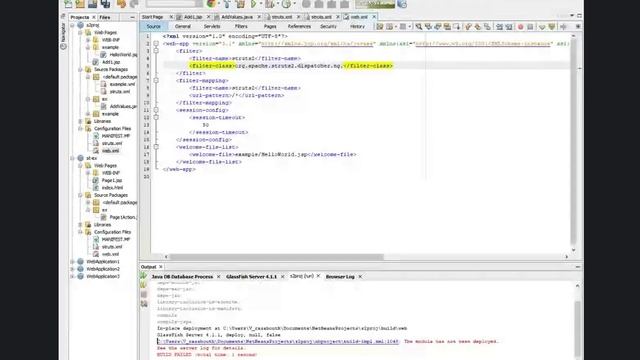Click Shift Line Right editor icon

click(x=509, y=27)
